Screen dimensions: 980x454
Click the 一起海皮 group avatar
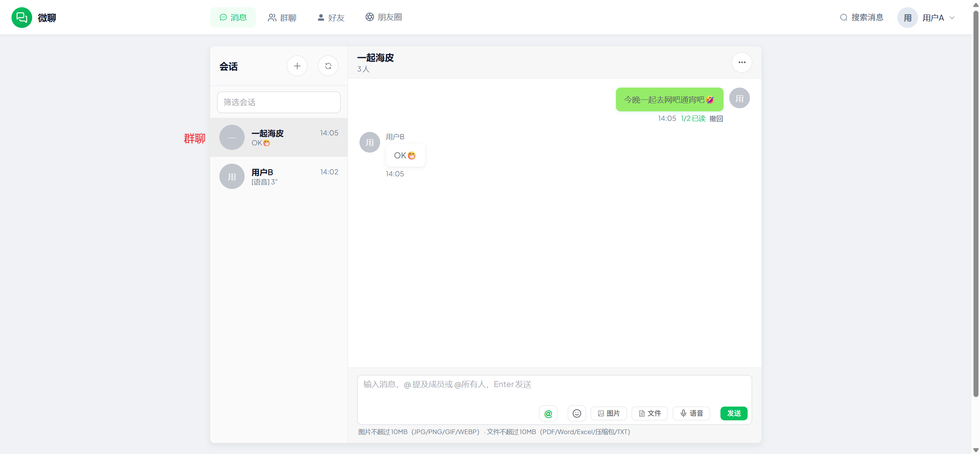tap(232, 137)
